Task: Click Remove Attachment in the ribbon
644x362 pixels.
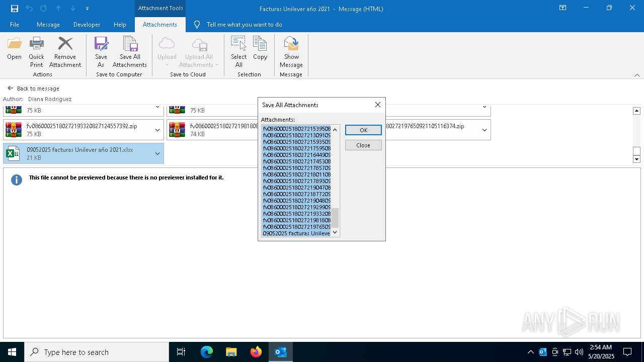Action: pyautogui.click(x=65, y=52)
